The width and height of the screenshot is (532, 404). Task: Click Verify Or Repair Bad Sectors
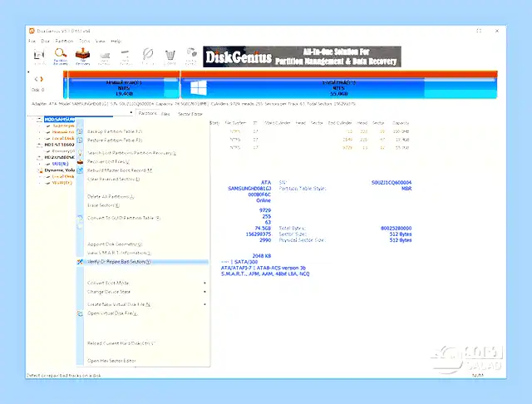(x=142, y=262)
